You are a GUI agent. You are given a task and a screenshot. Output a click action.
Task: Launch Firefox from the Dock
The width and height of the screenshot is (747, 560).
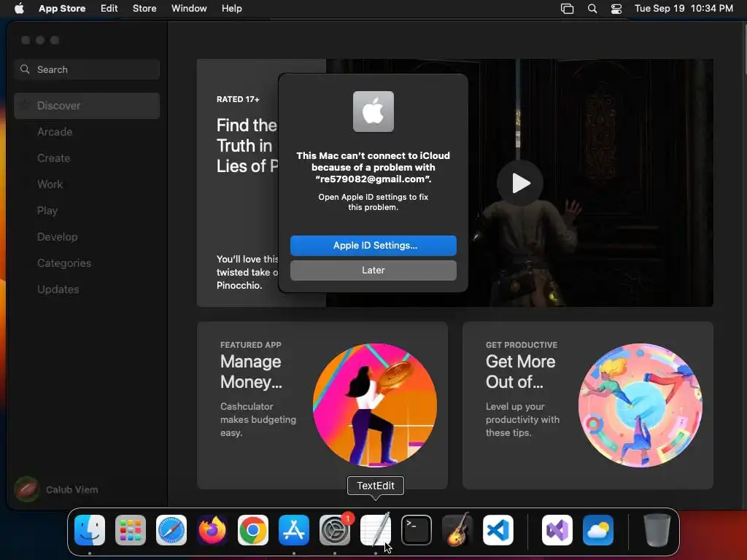212,530
